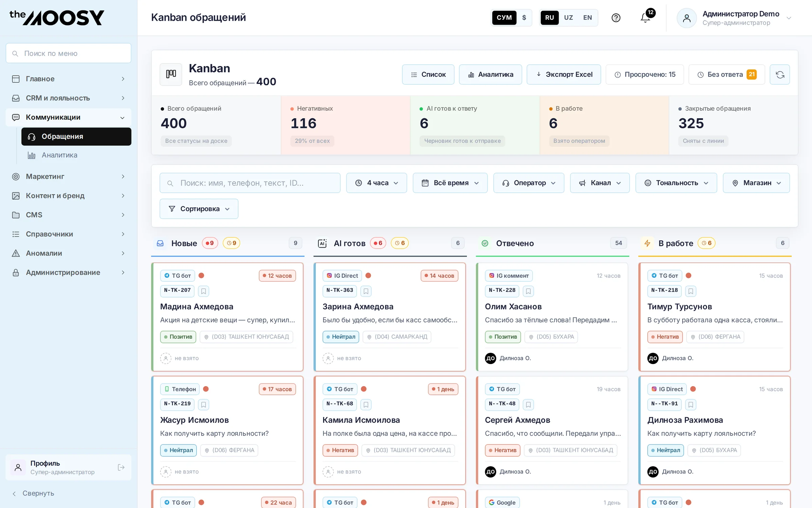Set interface language to UZ
812x508 pixels.
tap(568, 18)
